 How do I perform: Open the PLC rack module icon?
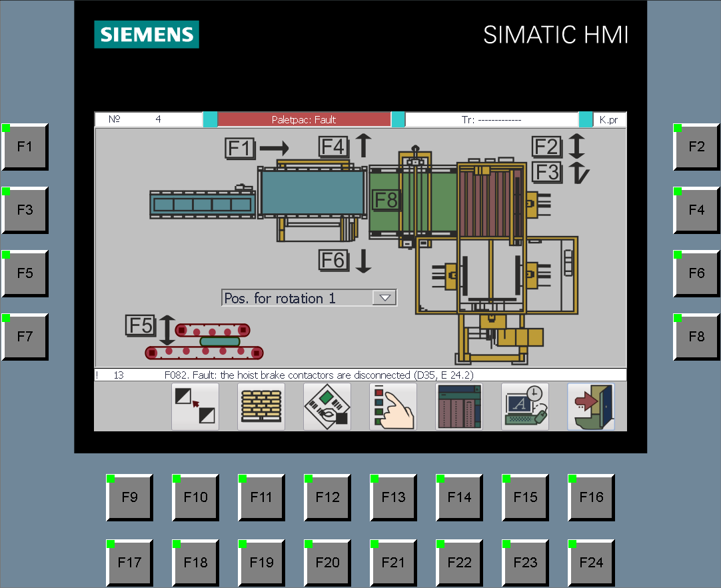click(459, 407)
